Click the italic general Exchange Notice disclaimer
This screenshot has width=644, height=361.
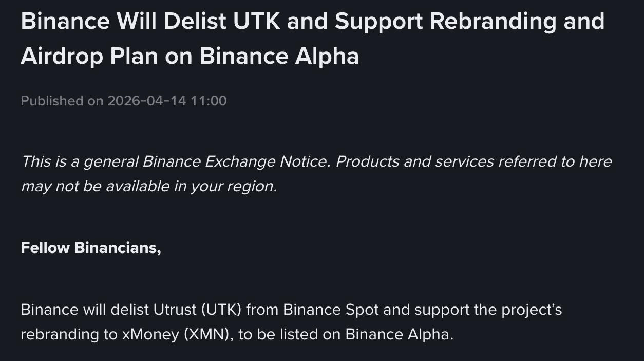[x=316, y=174]
